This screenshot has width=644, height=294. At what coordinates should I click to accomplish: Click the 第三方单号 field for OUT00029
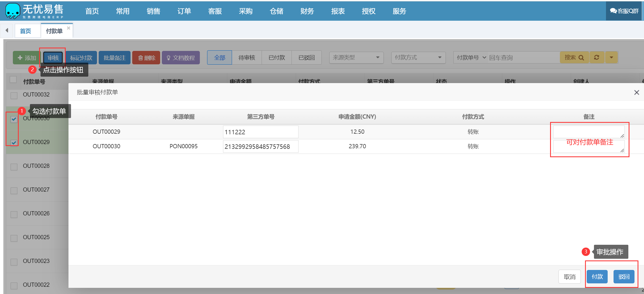click(260, 132)
